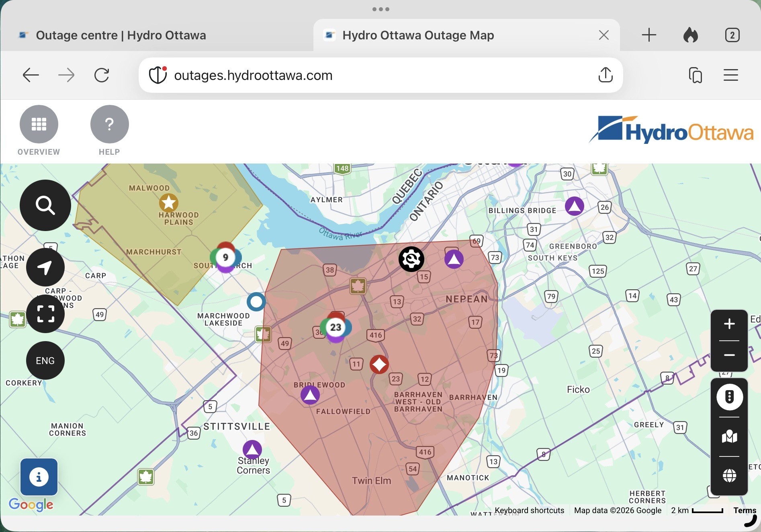Screen dimensions: 761x532
Task: Zoom out the map with minus
Action: (x=729, y=355)
